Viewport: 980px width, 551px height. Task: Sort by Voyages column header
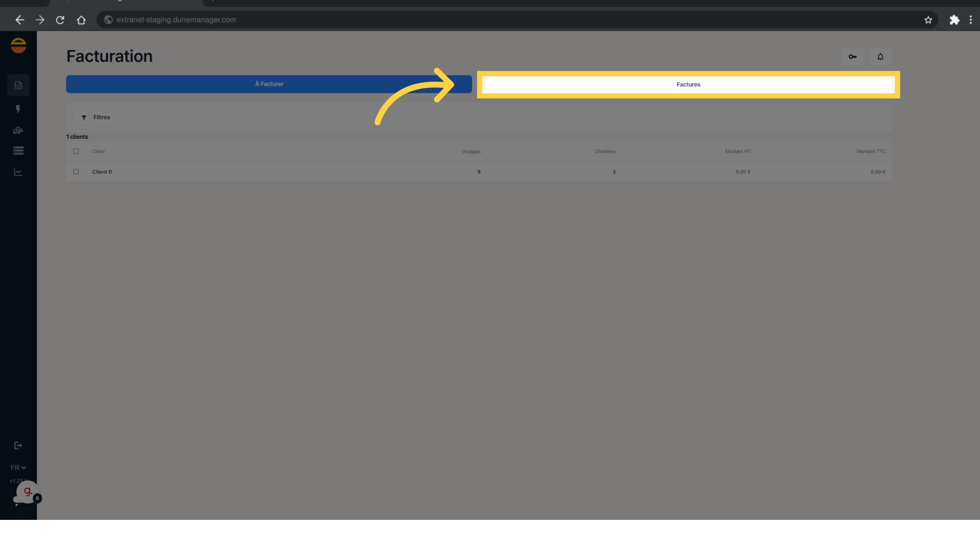coord(471,152)
